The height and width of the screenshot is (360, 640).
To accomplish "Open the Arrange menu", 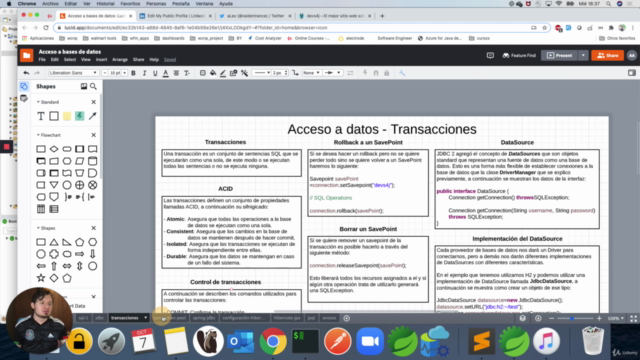I will 120,60.
